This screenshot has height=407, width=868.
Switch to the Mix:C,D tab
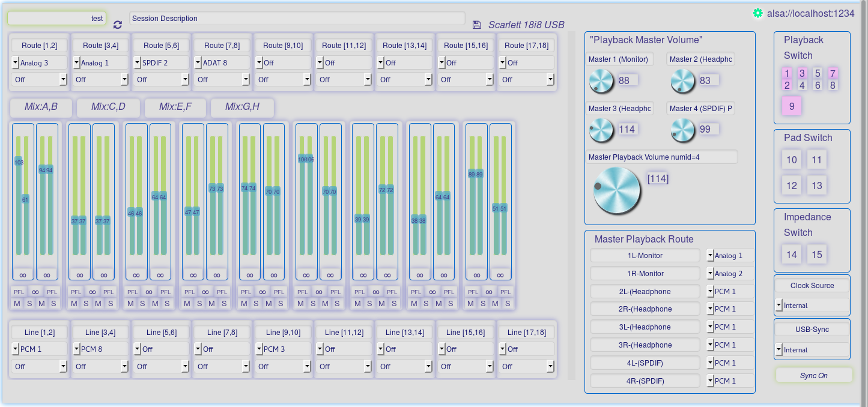coord(108,107)
